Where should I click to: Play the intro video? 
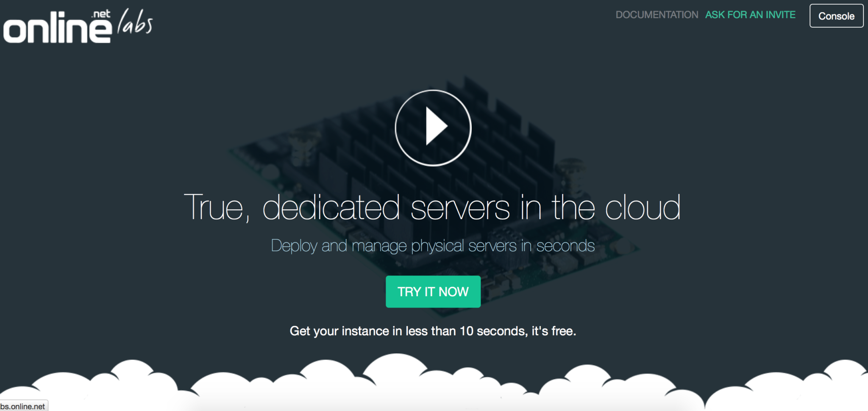[433, 128]
